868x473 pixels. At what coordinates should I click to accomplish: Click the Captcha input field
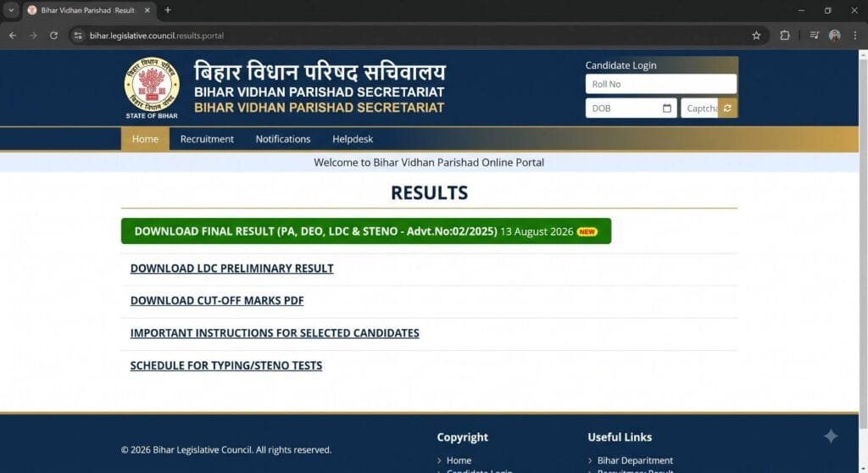point(700,109)
